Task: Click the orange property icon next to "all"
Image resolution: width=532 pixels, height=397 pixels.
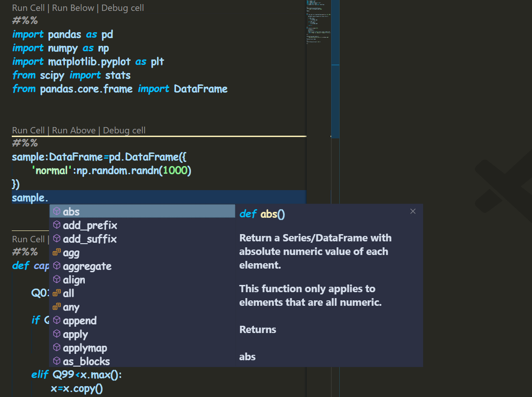Action: point(56,293)
